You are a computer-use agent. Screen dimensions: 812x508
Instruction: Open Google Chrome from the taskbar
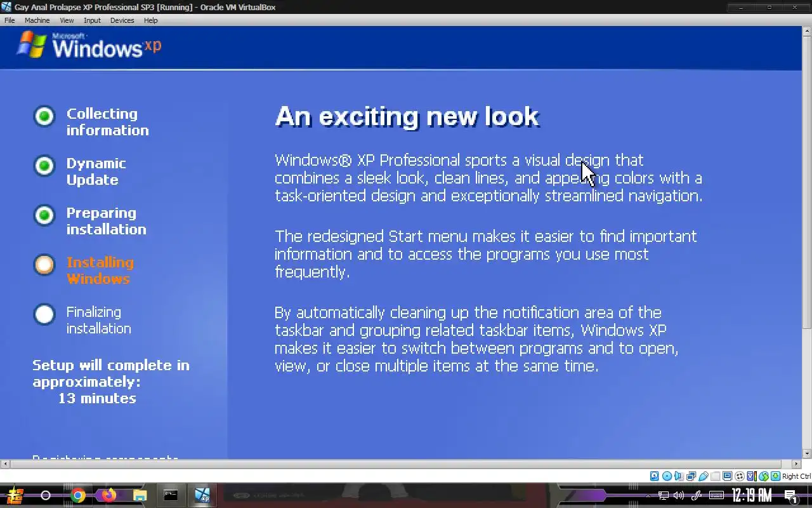point(78,495)
